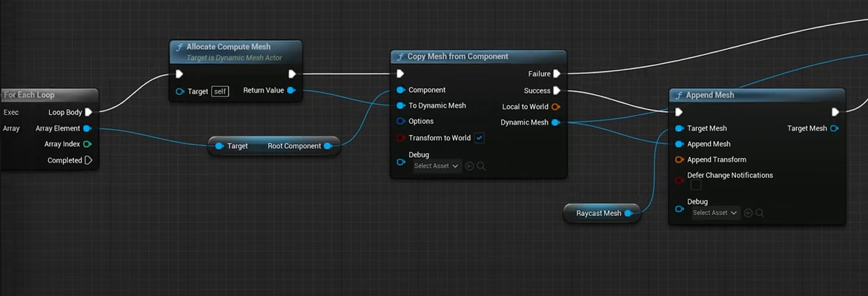Click the Local to World output pin

556,106
